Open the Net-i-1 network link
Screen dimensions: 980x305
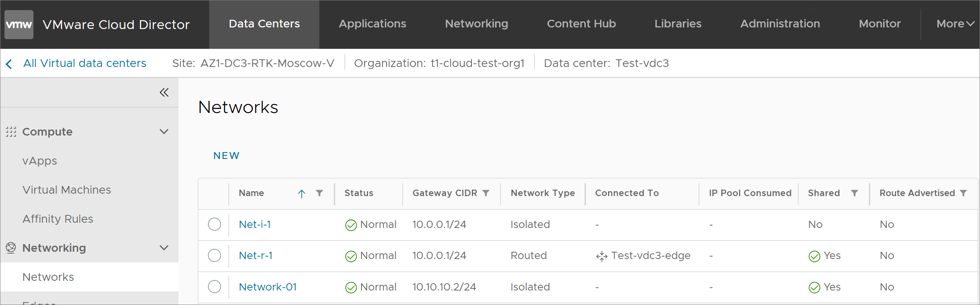point(255,224)
